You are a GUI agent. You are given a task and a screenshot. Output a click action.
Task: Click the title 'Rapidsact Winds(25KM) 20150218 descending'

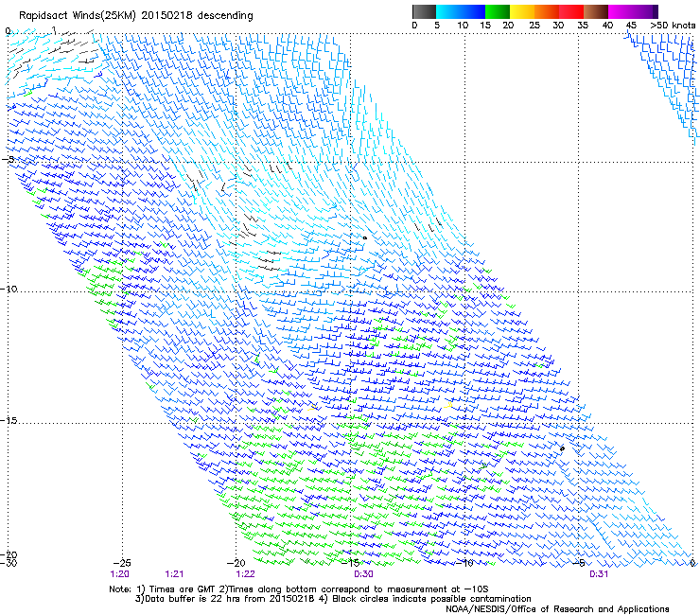pyautogui.click(x=135, y=16)
